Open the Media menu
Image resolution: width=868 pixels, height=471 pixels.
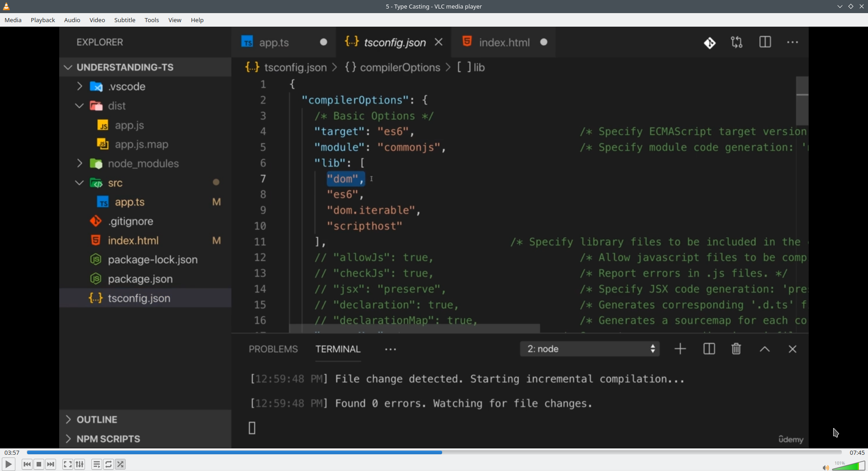(x=13, y=20)
